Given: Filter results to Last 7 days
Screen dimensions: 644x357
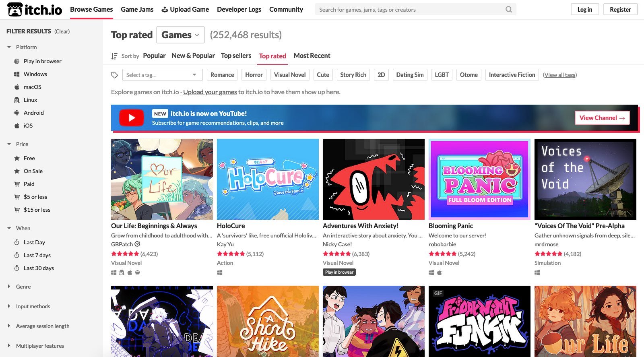Looking at the screenshot, I should point(37,255).
